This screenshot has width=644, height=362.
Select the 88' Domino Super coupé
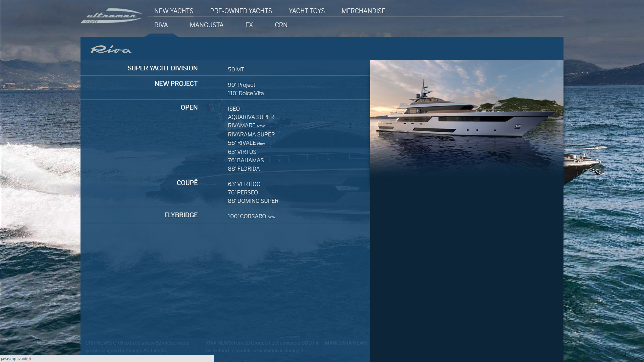pos(253,201)
